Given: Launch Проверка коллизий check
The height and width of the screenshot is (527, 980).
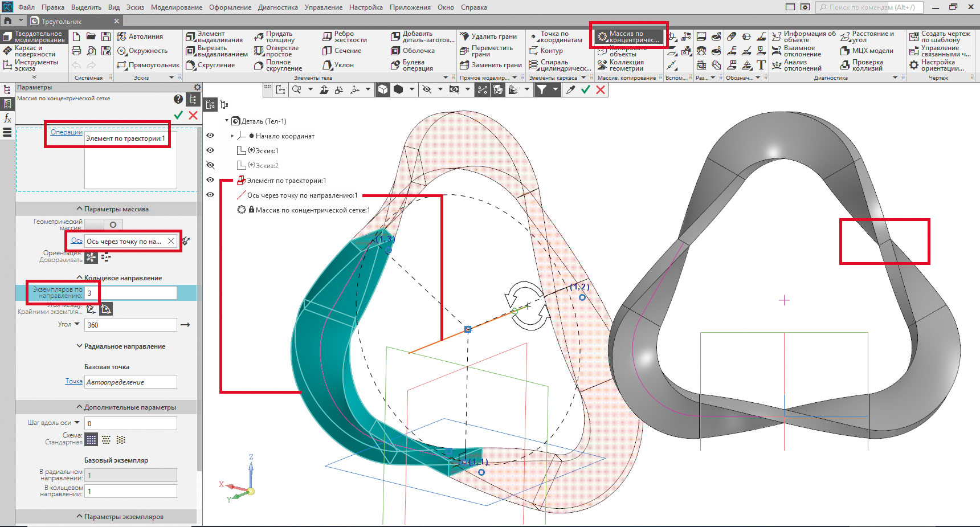Looking at the screenshot, I should click(861, 65).
